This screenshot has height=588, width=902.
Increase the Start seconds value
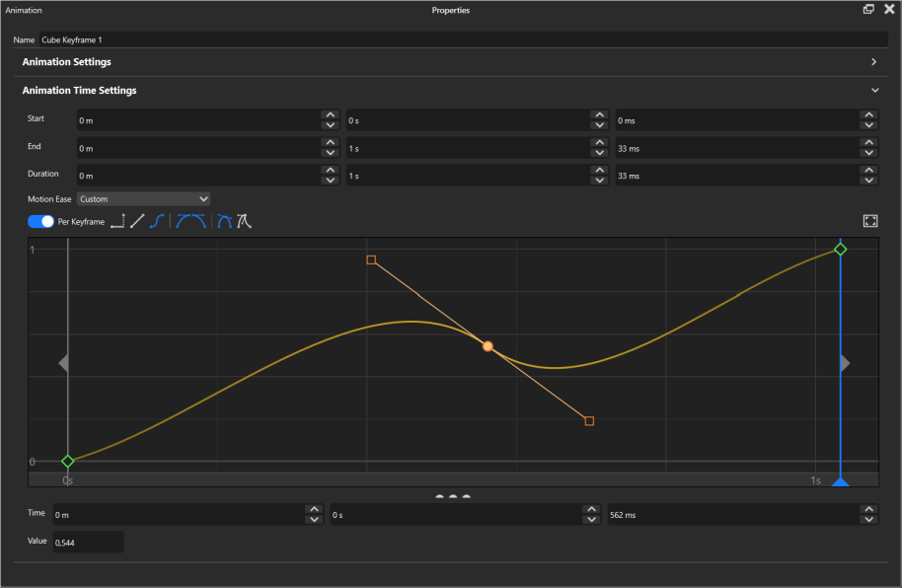pyautogui.click(x=598, y=115)
